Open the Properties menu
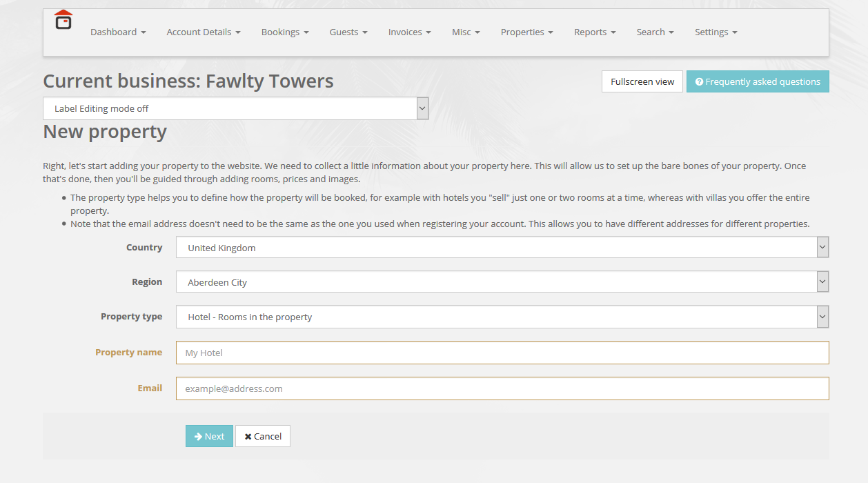The image size is (868, 483). tap(527, 32)
